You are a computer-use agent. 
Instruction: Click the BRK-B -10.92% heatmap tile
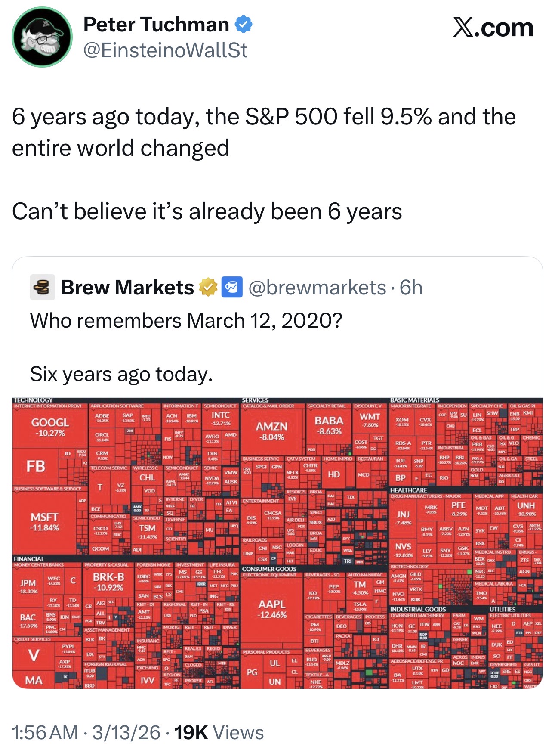[x=108, y=582]
